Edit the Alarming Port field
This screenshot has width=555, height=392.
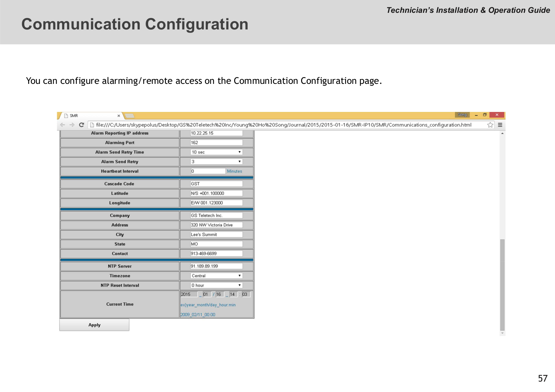click(x=216, y=142)
